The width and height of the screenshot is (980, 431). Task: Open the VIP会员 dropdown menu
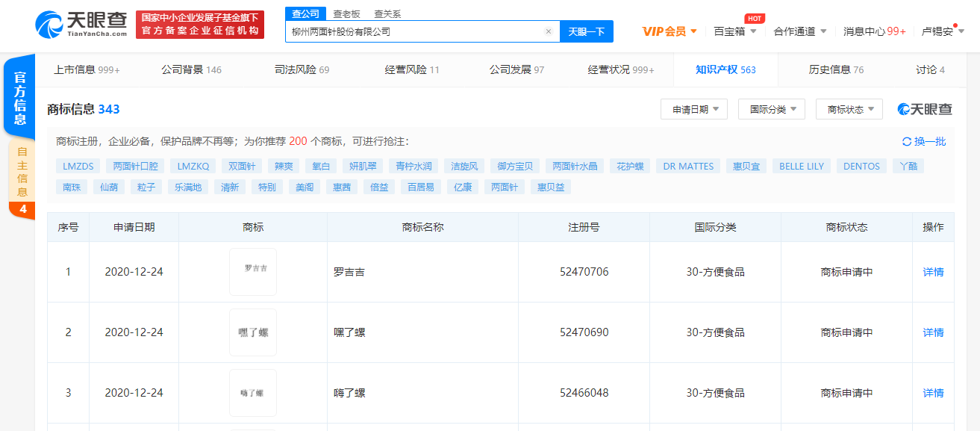point(670,31)
